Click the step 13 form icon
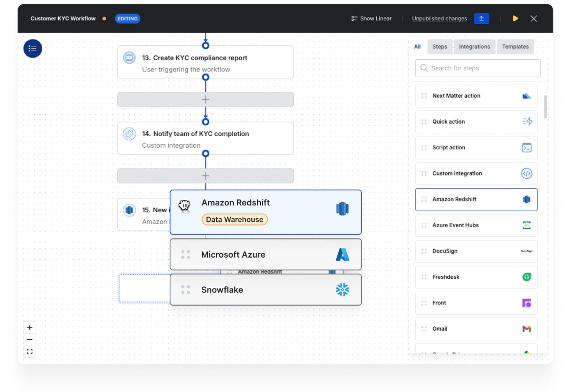Screen dimensions: 571x392 click(x=129, y=58)
